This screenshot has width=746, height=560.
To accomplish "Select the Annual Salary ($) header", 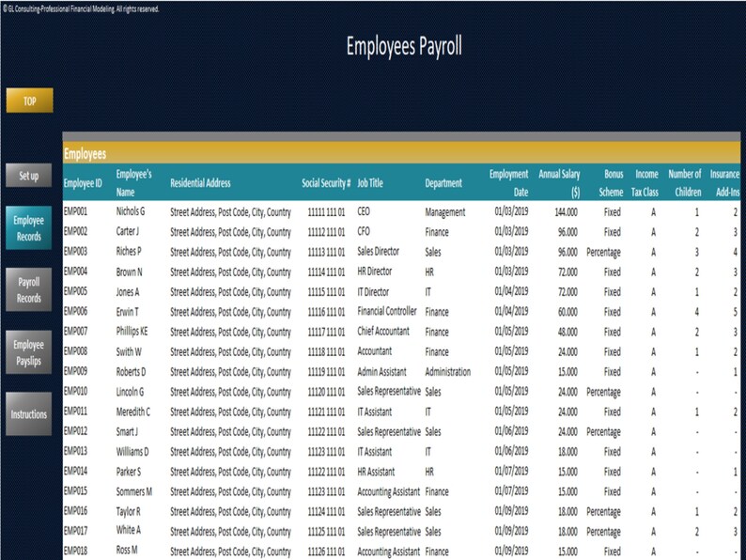I will tap(559, 183).
